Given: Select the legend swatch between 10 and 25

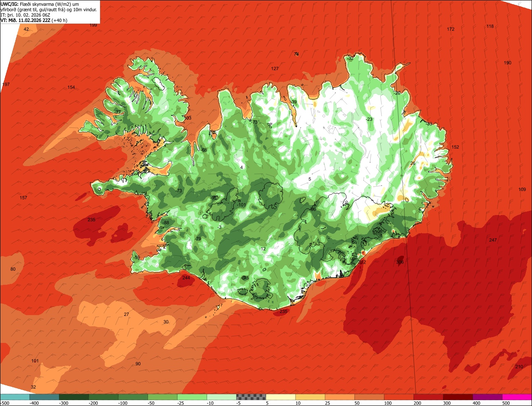Looking at the screenshot, I should coord(310,397).
